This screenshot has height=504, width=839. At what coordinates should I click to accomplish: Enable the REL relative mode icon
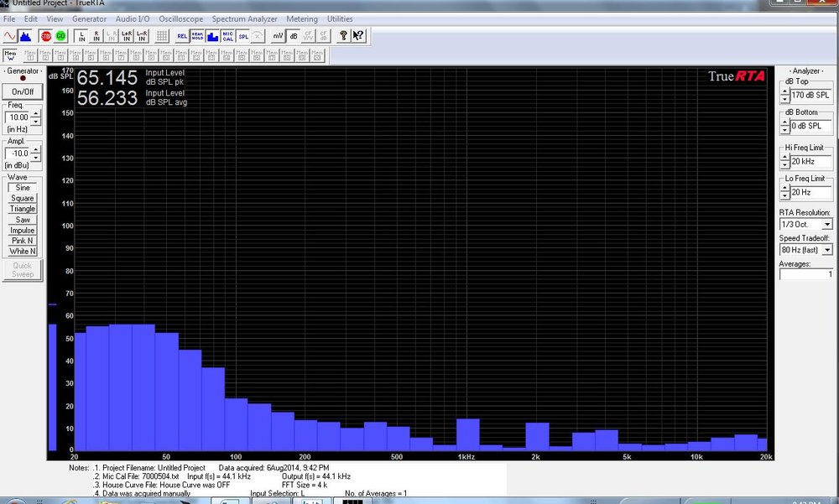point(182,36)
